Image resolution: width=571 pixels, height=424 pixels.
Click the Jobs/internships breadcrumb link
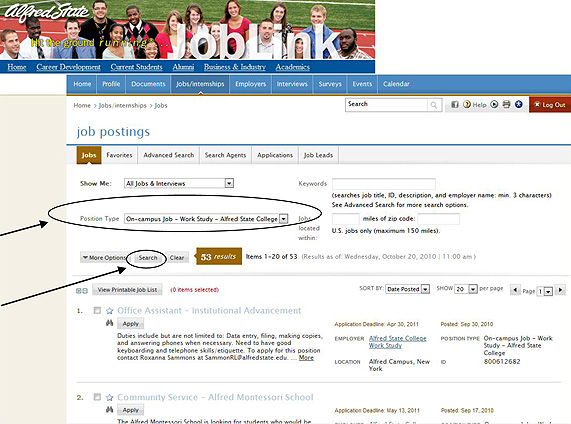[122, 106]
